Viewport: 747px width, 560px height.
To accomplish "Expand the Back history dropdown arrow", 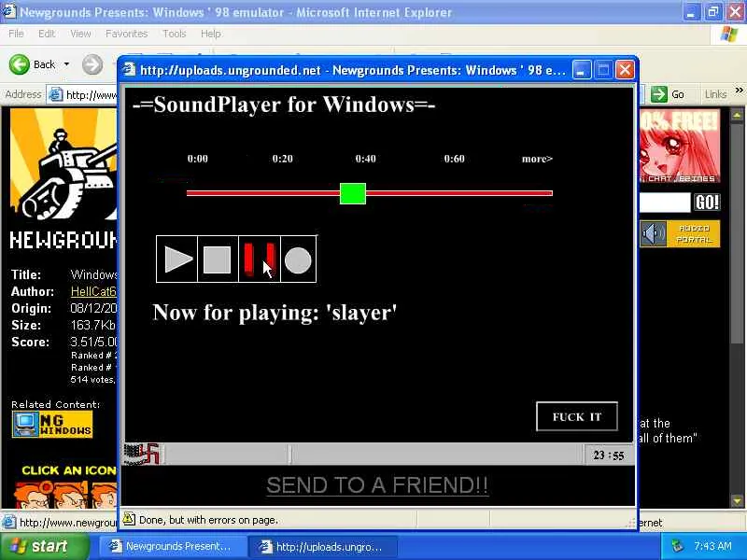I will tap(66, 64).
